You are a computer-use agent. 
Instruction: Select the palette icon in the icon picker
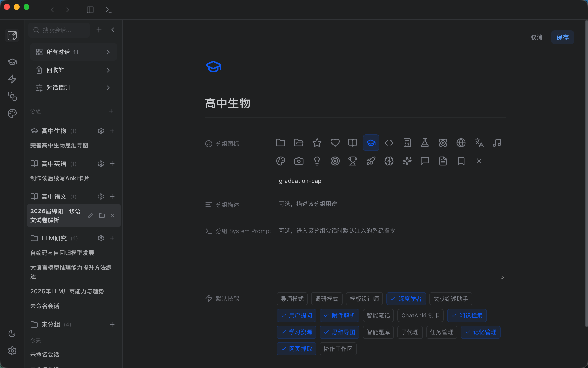click(281, 161)
